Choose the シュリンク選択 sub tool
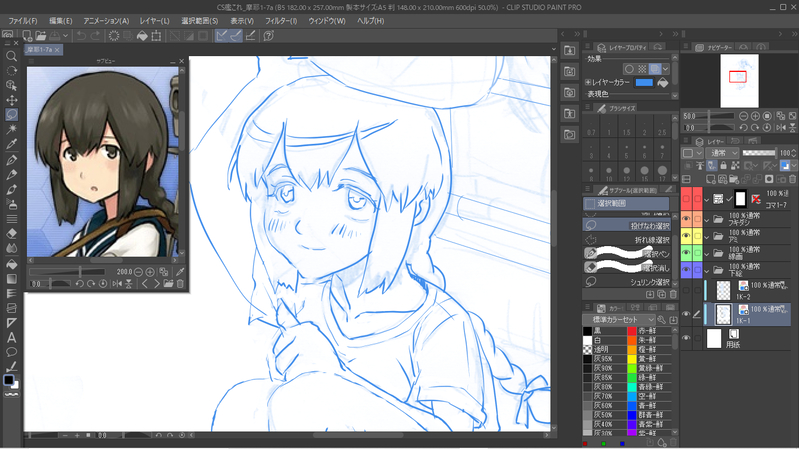This screenshot has height=449, width=799. [626, 281]
